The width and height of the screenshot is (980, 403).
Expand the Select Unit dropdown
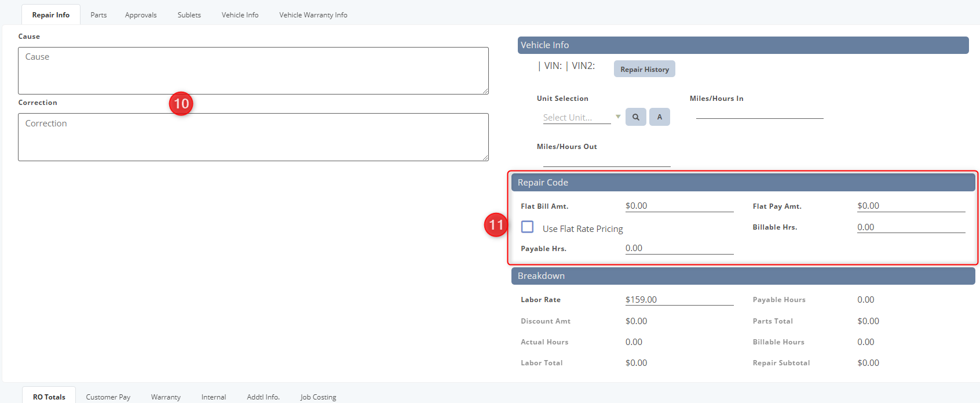pos(617,117)
